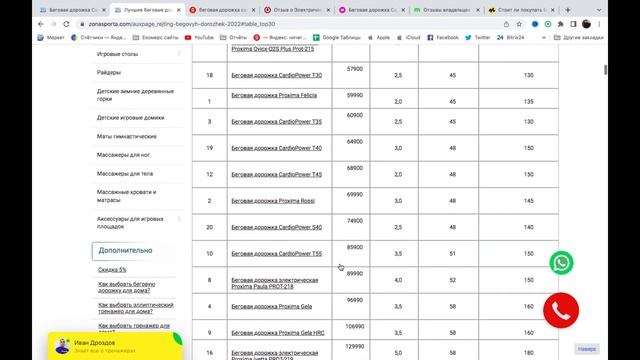Switch to the 'Отзывы владельцев' tab
Image resolution: width=640 pixels, height=360 pixels.
tap(447, 10)
